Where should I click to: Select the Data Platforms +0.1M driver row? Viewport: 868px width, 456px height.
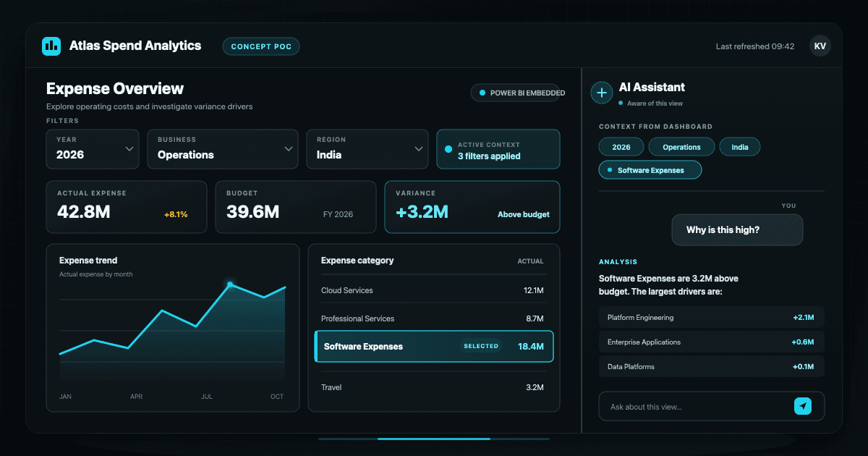coord(712,366)
